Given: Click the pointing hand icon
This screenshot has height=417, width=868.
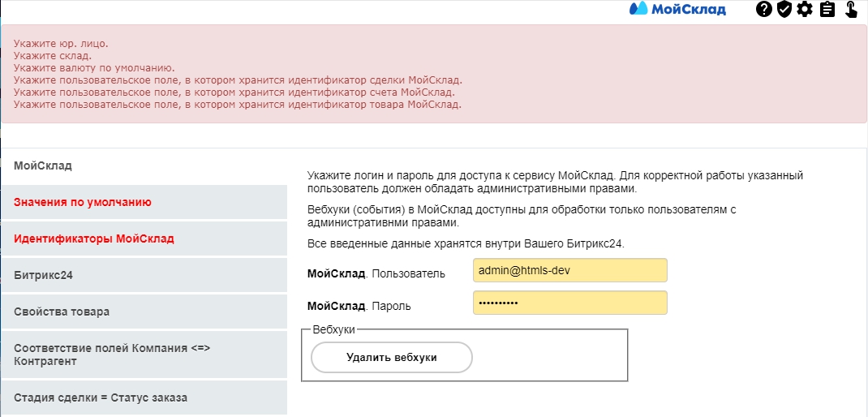Looking at the screenshot, I should [x=851, y=10].
